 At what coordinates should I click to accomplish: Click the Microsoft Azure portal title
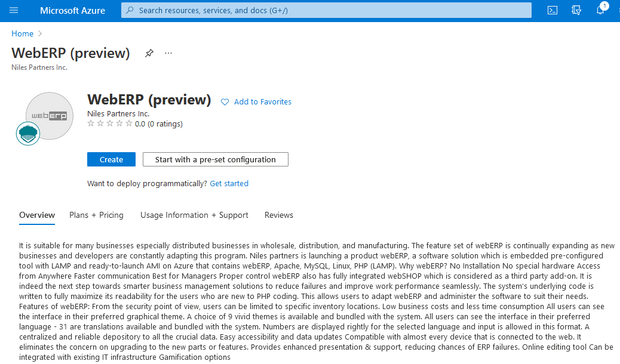click(x=72, y=10)
